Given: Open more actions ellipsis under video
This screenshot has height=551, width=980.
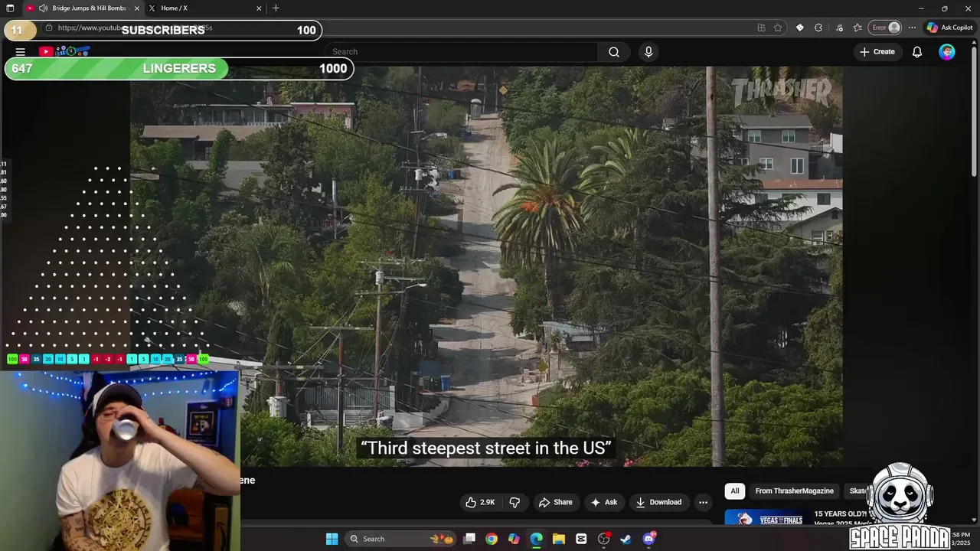Looking at the screenshot, I should 703,502.
